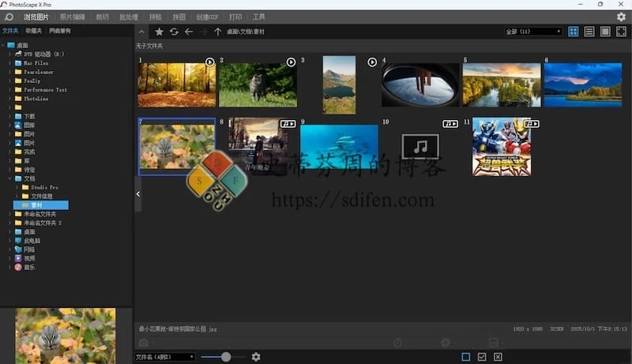Select the Studio Pro subfolder
This screenshot has width=632, height=364.
44,187
